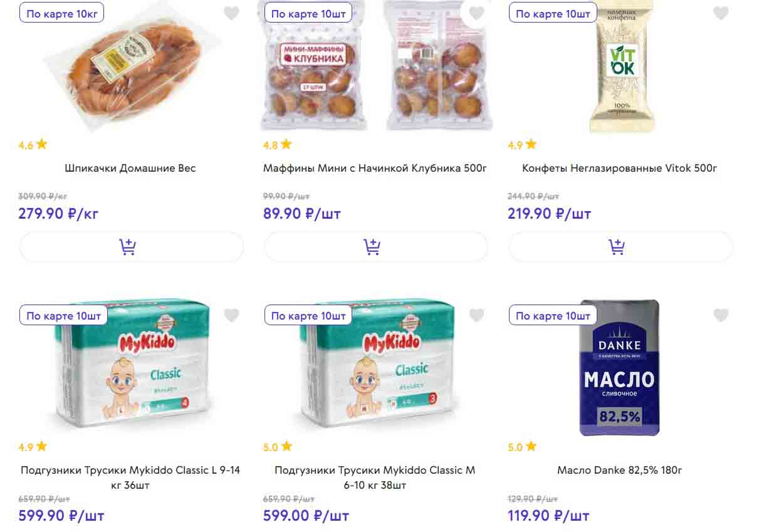This screenshot has width=759, height=532.
Task: Favorite Масло Danke 82,5% butter
Action: click(x=721, y=315)
